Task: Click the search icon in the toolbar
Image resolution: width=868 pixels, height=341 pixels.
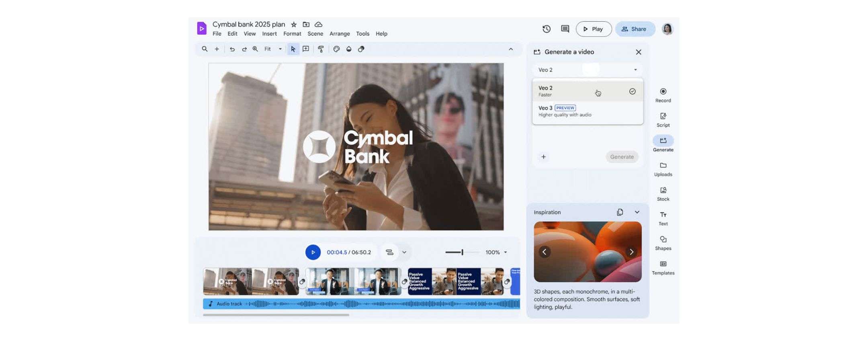Action: click(205, 49)
